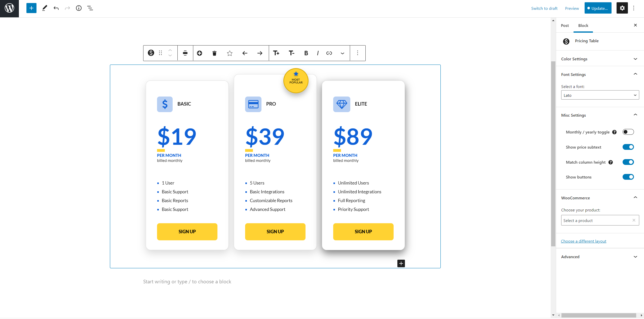This screenshot has height=319, width=644.
Task: Add a new column with plus-circle icon
Action: [x=199, y=53]
